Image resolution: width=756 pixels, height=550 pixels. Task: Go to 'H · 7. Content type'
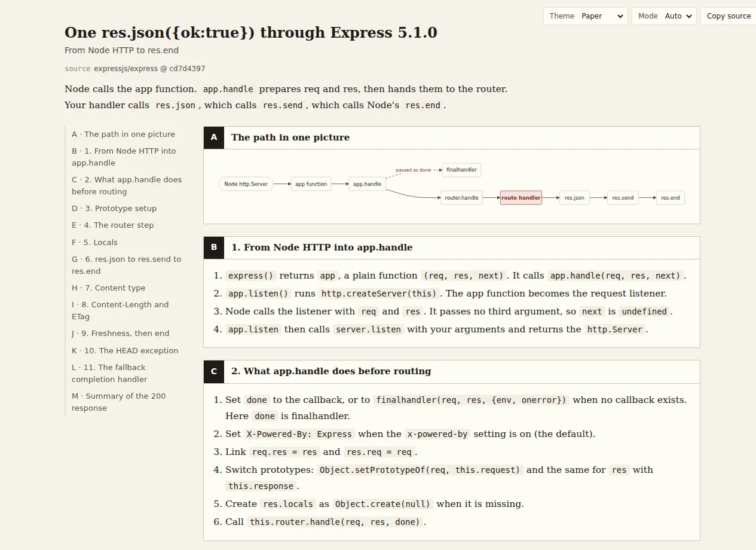[108, 288]
